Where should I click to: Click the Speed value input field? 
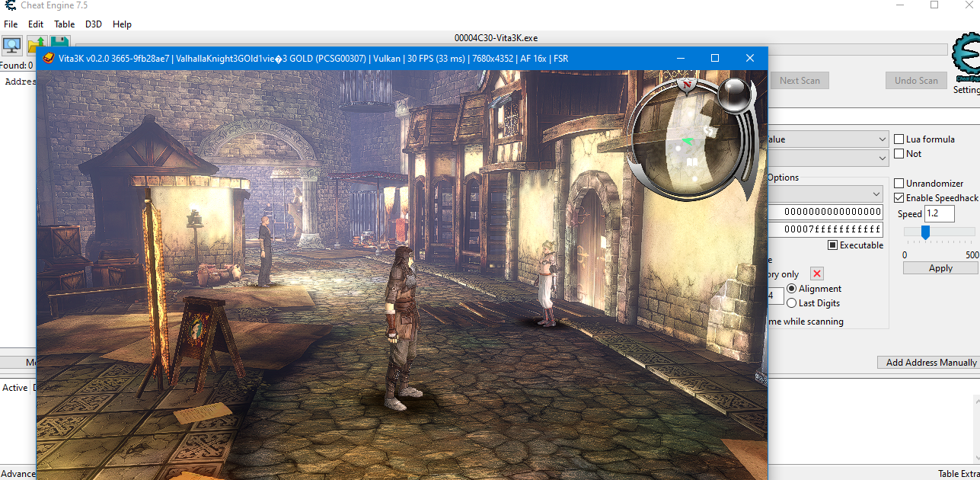point(939,214)
